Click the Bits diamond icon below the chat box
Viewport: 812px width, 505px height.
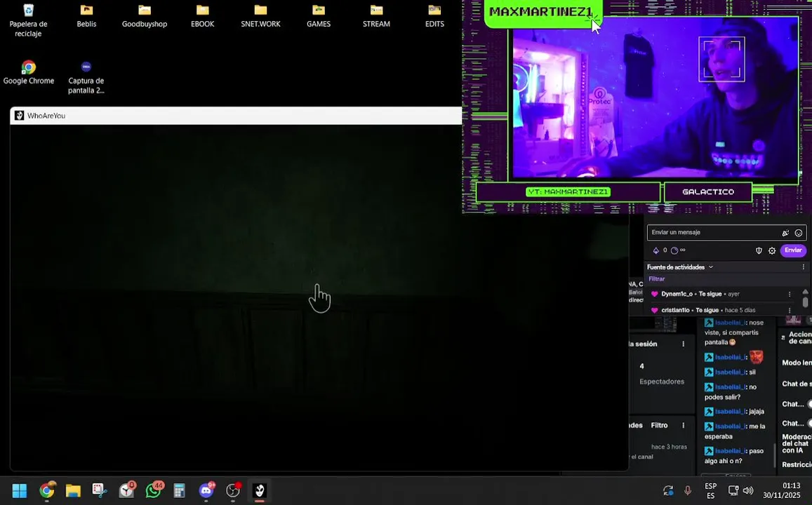(x=655, y=250)
